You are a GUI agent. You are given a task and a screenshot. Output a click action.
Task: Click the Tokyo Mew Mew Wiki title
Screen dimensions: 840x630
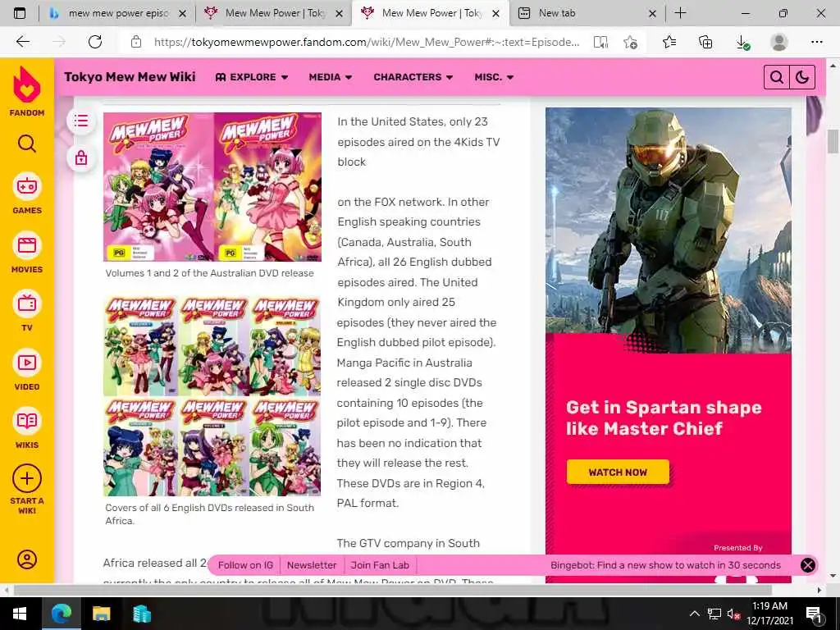[x=130, y=77]
